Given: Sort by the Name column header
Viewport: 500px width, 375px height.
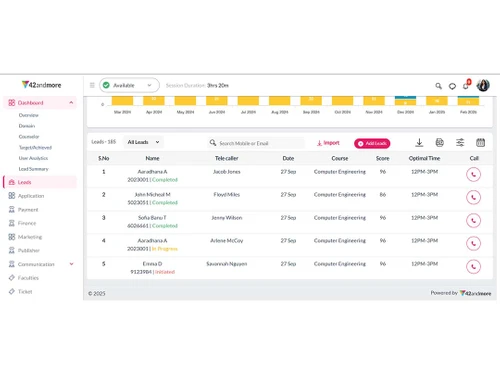Looking at the screenshot, I should click(152, 158).
